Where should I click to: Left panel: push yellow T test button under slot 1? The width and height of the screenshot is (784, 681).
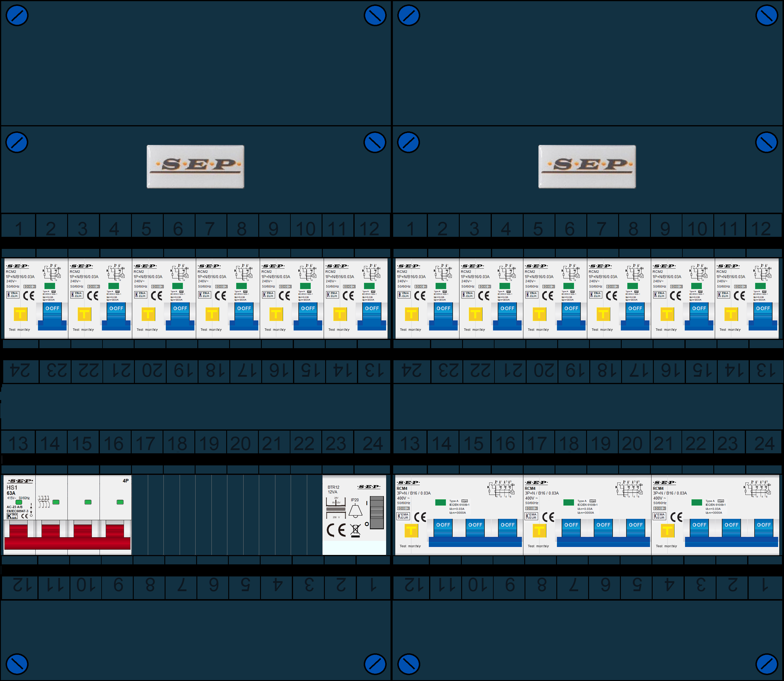21,314
